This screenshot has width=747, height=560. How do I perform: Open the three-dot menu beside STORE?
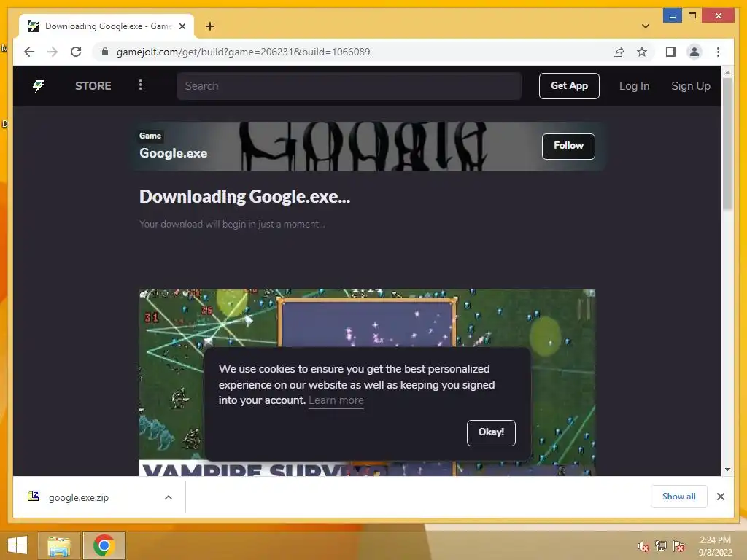pyautogui.click(x=140, y=85)
